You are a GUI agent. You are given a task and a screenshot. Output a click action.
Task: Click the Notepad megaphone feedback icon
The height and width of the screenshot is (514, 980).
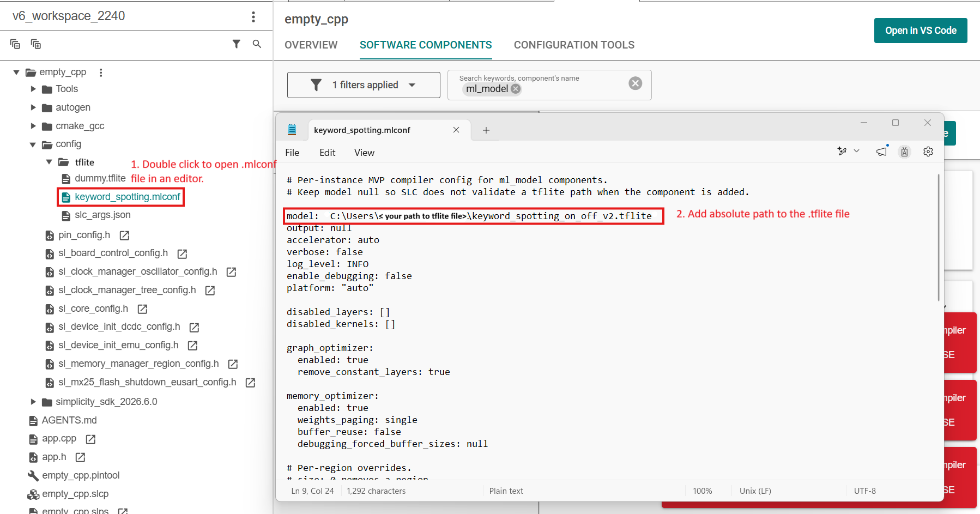pos(882,152)
